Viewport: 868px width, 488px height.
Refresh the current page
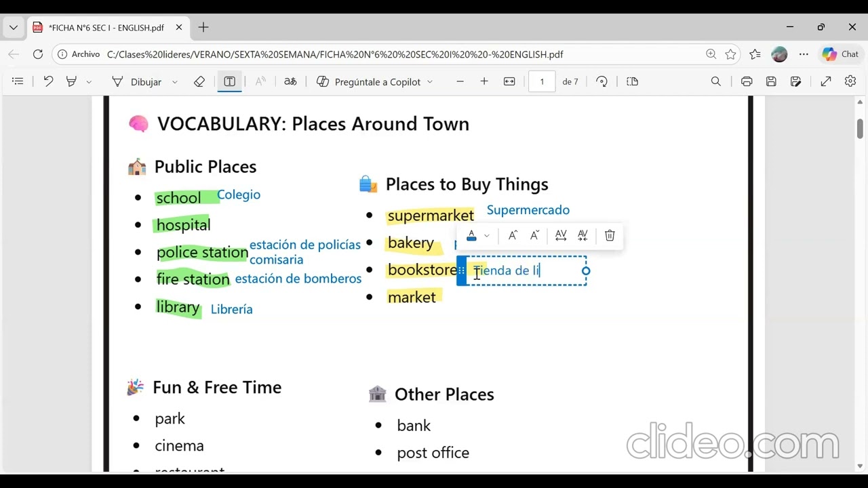coord(38,54)
